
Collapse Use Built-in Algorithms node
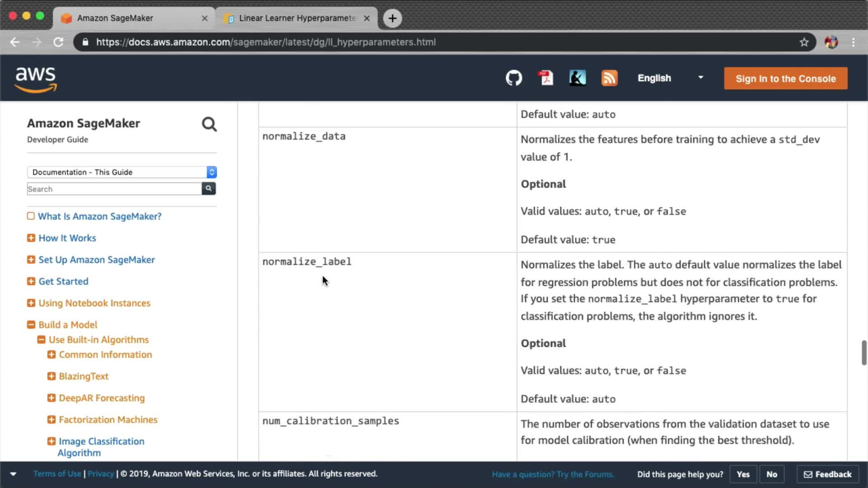tap(41, 339)
